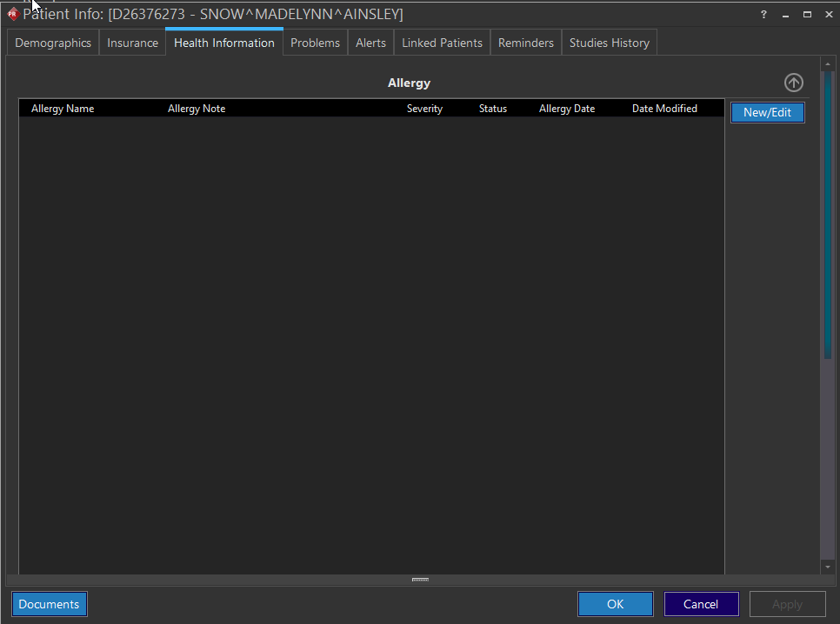The width and height of the screenshot is (840, 624).
Task: Go to the Problems tab
Action: pyautogui.click(x=315, y=43)
